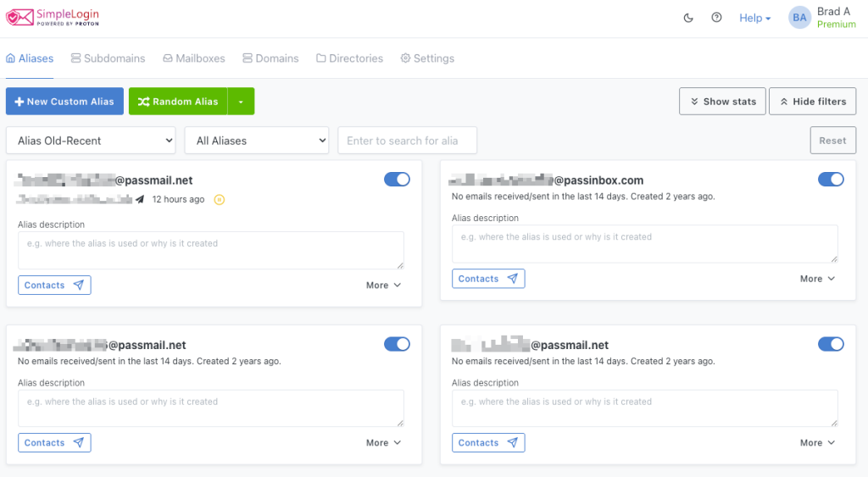
Task: Open Contacts for the passinbox.com alias
Action: (488, 279)
